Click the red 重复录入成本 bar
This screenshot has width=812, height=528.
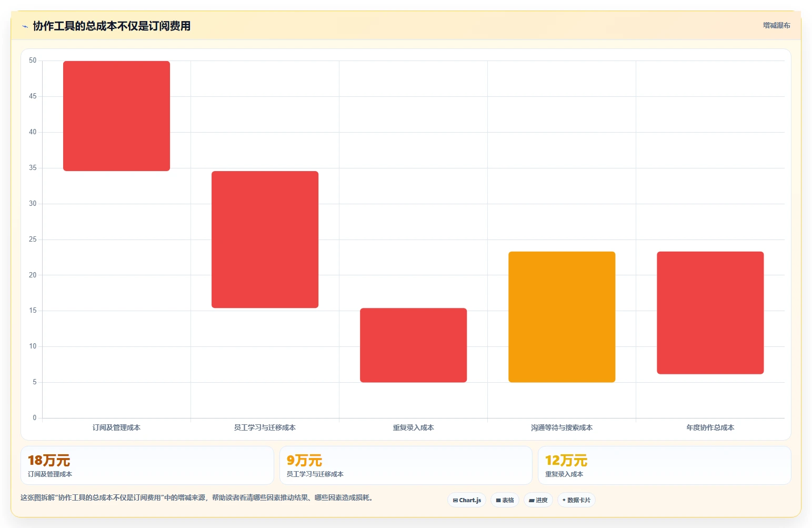[x=413, y=345]
